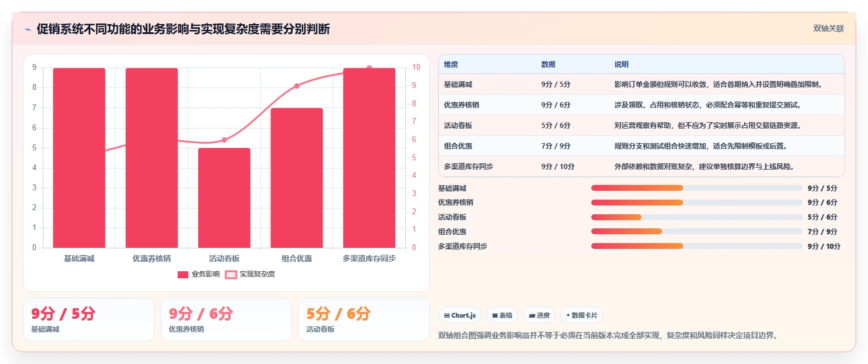This screenshot has height=364, width=868.
Task: Click the 组合优惠 x-axis label
Action: (297, 258)
